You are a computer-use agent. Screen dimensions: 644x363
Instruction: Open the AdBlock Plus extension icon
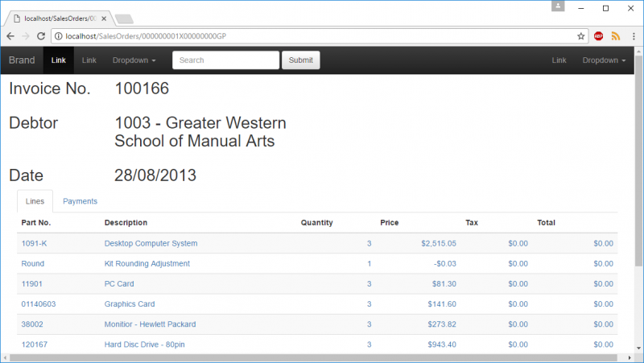click(599, 36)
